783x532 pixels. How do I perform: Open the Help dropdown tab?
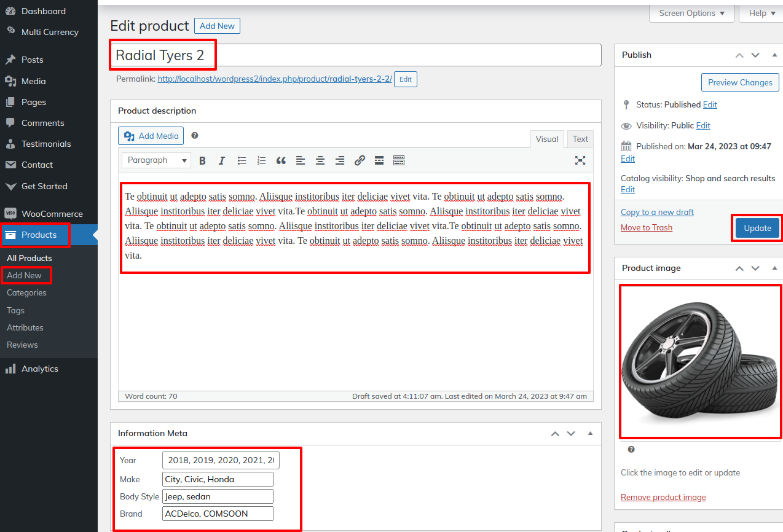tap(761, 13)
